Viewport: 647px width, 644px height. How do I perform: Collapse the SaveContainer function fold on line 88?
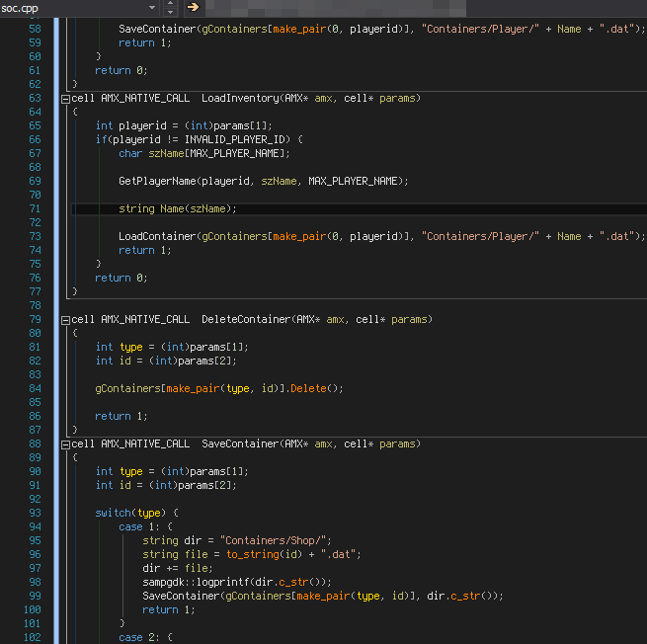tap(65, 444)
